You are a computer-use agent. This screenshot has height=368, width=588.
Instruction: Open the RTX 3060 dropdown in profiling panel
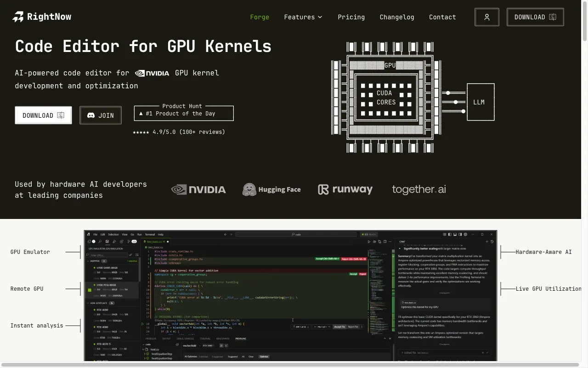click(x=208, y=345)
